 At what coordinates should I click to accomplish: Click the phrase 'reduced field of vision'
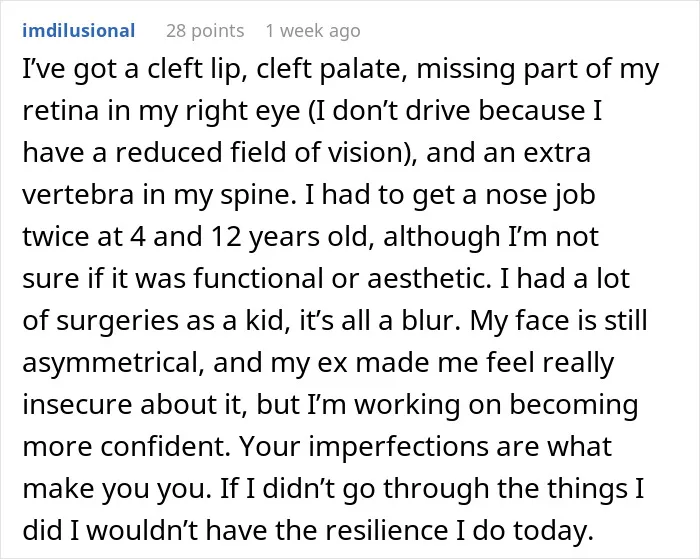(x=259, y=153)
